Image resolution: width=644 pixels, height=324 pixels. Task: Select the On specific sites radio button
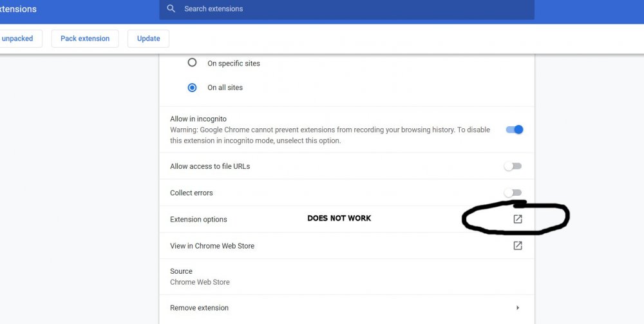192,63
